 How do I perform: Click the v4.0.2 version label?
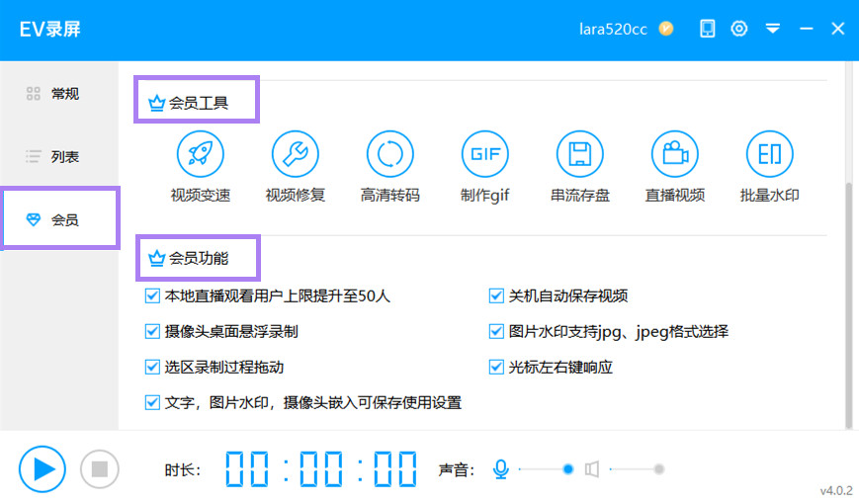[836, 491]
